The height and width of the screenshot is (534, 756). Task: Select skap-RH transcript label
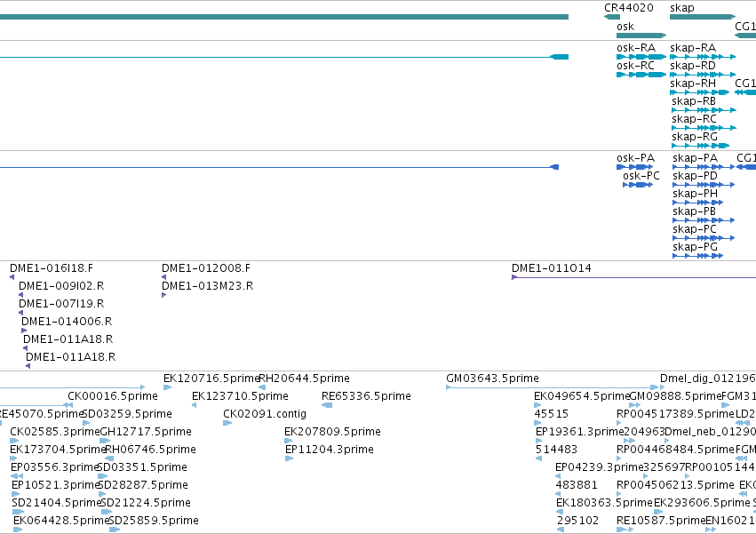(x=693, y=84)
